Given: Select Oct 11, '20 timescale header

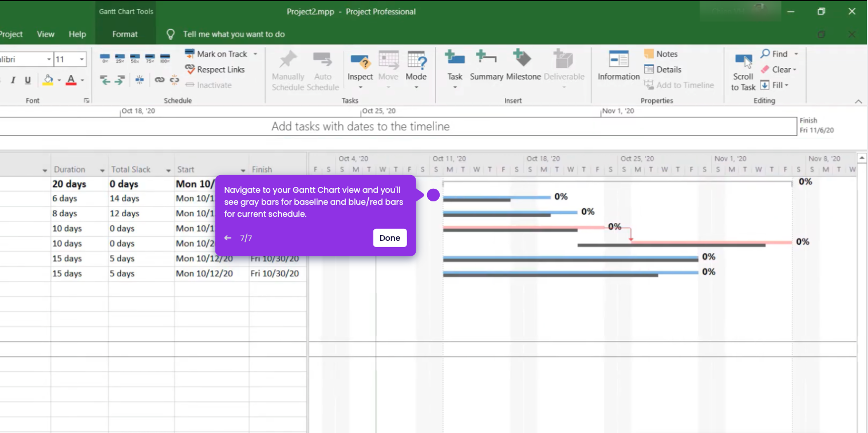Looking at the screenshot, I should [x=449, y=159].
